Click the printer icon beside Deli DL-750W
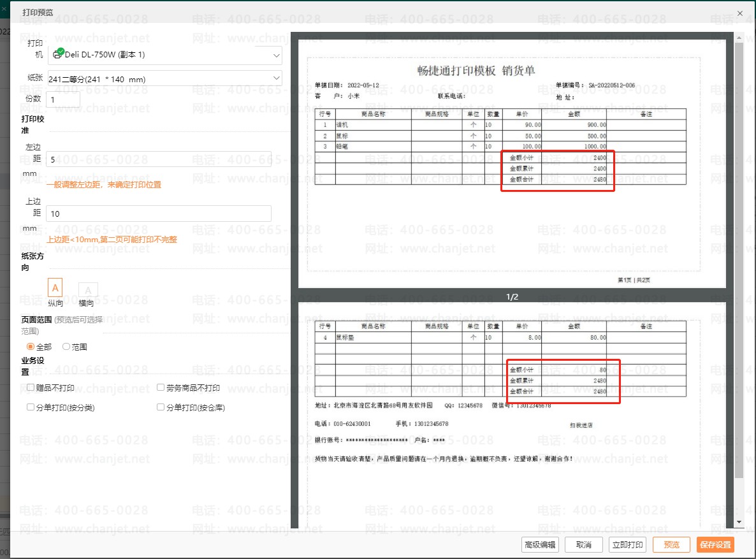The width and height of the screenshot is (756, 559). click(x=58, y=54)
